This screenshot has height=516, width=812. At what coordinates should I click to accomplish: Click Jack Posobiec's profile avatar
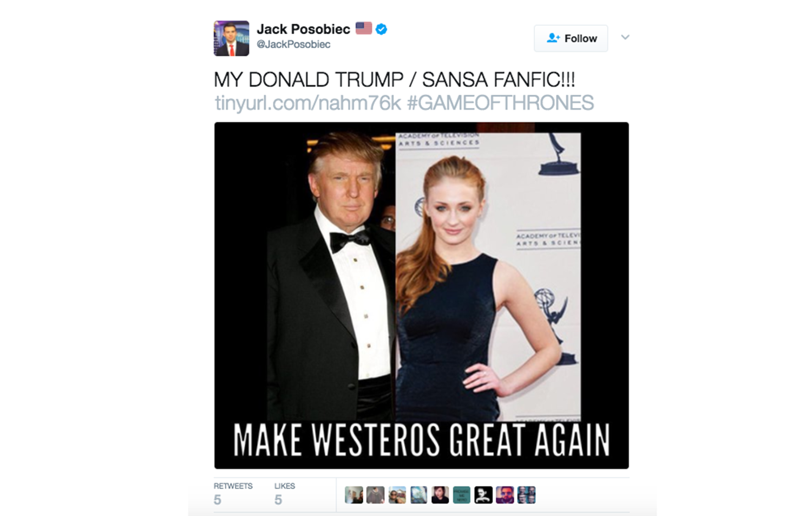click(x=231, y=38)
